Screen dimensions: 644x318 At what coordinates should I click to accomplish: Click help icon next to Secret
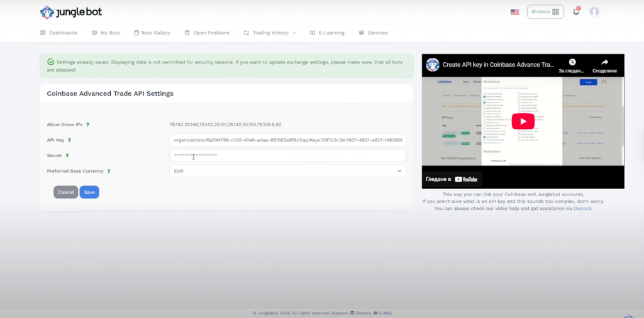click(67, 156)
